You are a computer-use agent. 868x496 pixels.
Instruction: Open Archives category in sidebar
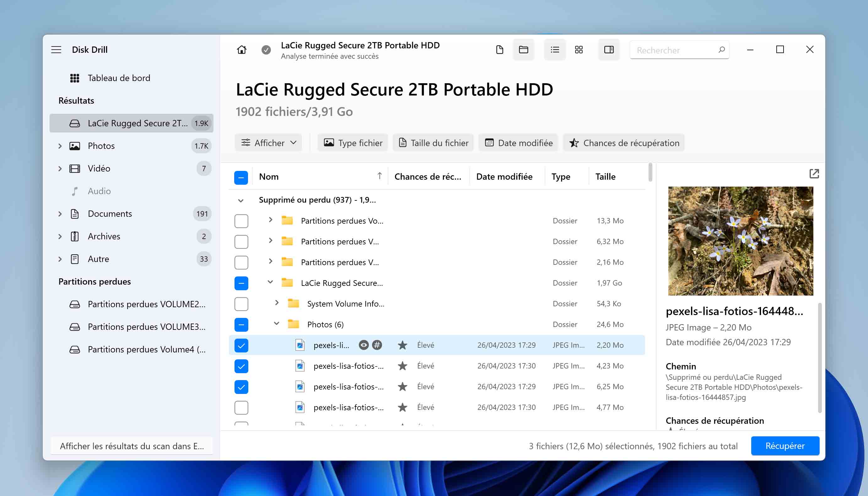pos(132,236)
